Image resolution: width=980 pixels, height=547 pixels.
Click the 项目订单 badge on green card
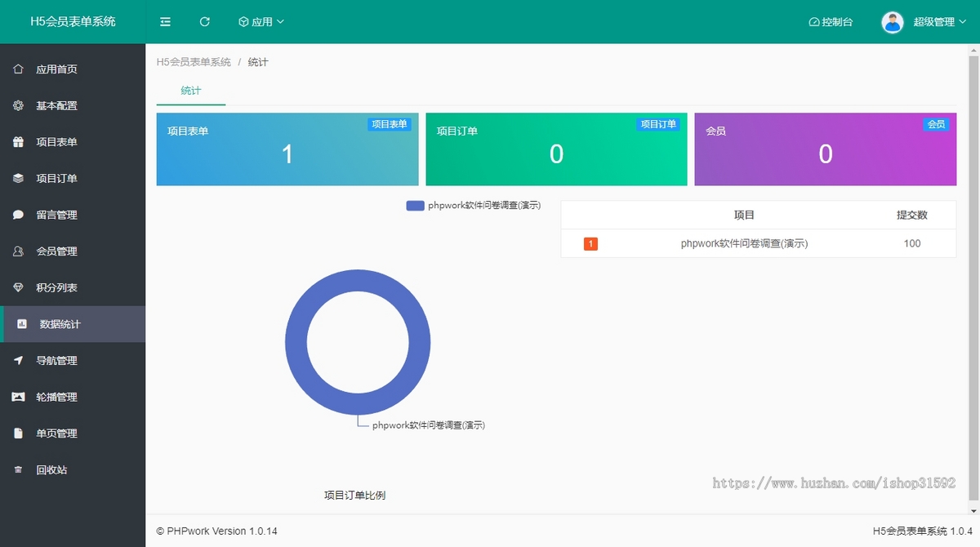[x=658, y=124]
